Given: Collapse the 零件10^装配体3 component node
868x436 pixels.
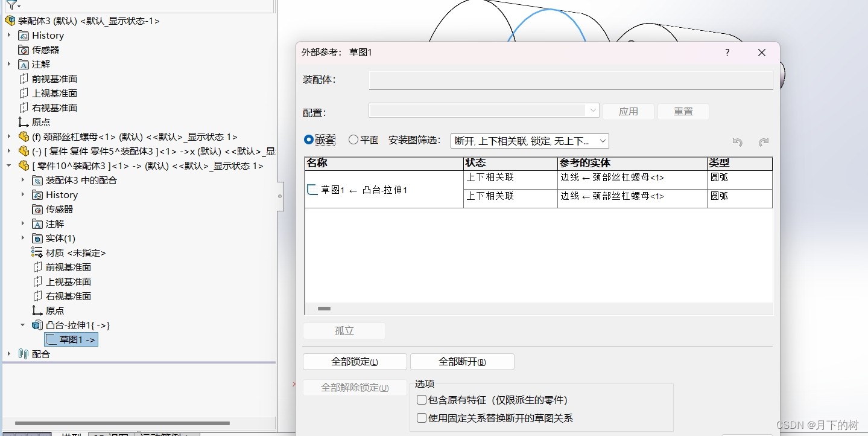Looking at the screenshot, I should [x=9, y=165].
